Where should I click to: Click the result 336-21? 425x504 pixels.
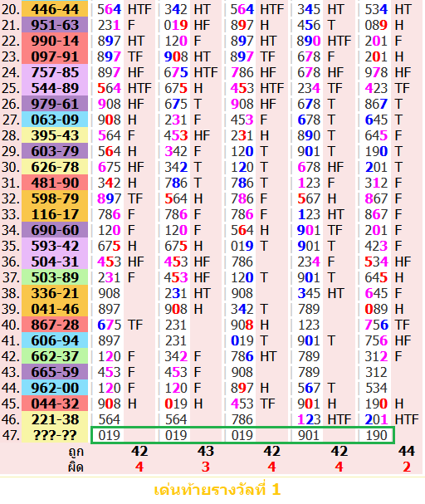(55, 293)
